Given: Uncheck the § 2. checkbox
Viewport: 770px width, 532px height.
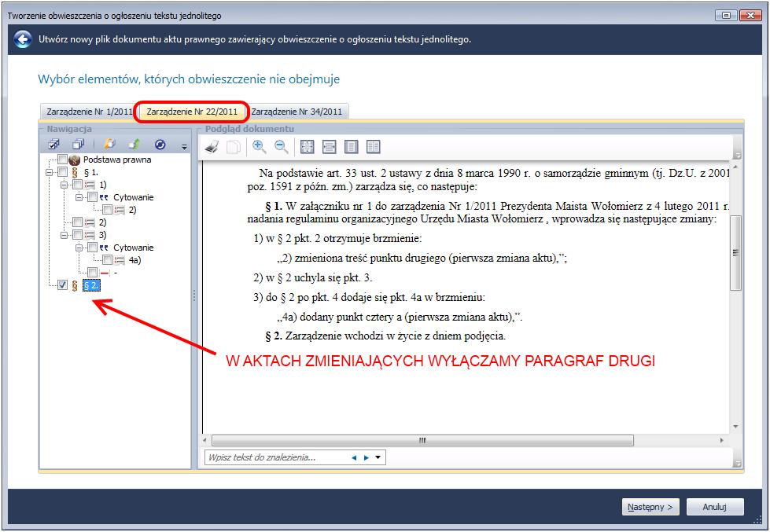Looking at the screenshot, I should [x=62, y=285].
